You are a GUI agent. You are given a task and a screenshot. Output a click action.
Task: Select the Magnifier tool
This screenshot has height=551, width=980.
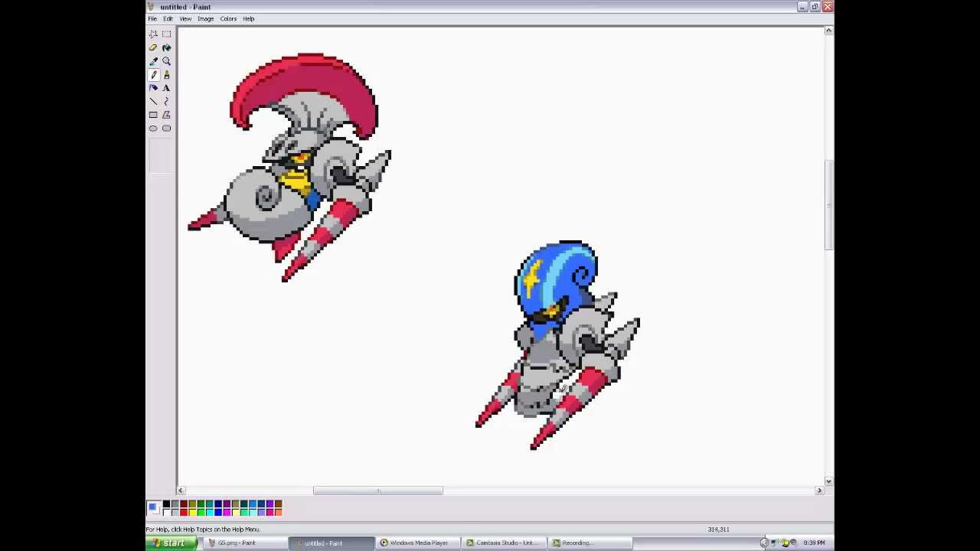click(166, 61)
